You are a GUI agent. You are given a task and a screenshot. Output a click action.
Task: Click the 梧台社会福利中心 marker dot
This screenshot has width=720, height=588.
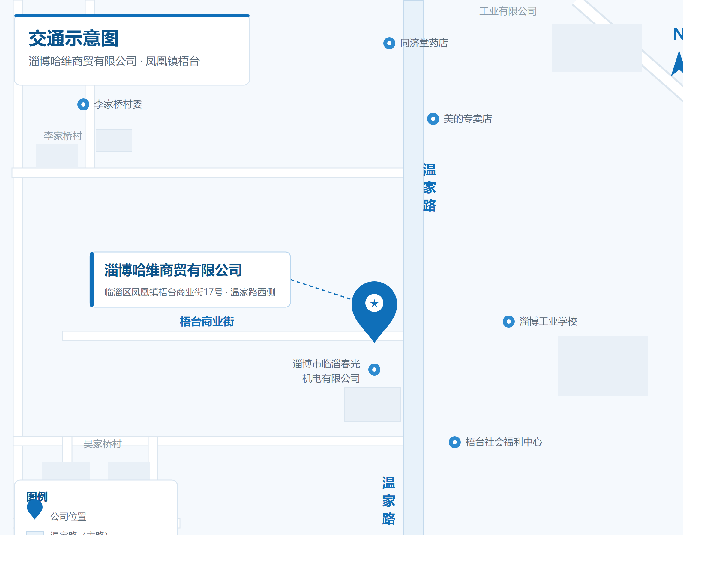[454, 442]
